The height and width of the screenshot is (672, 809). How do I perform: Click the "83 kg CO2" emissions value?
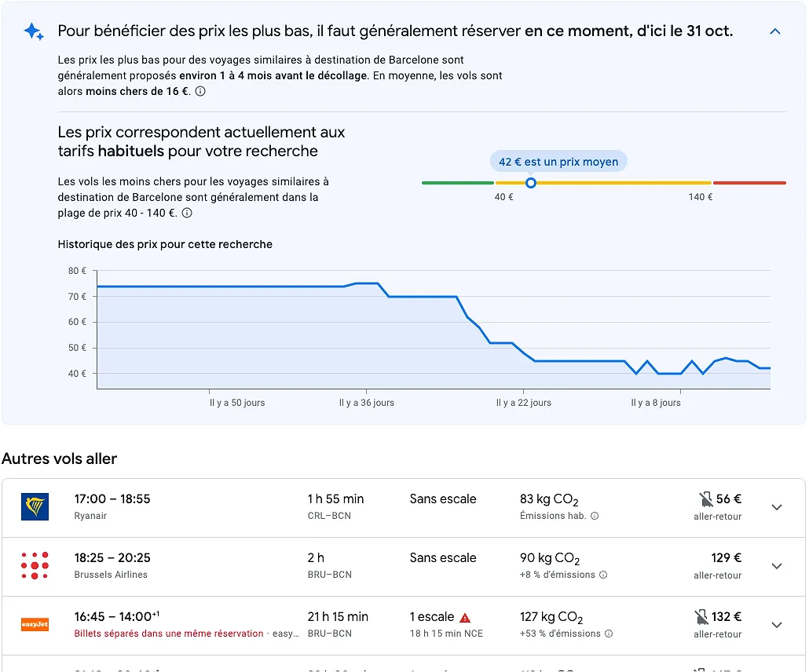point(549,499)
